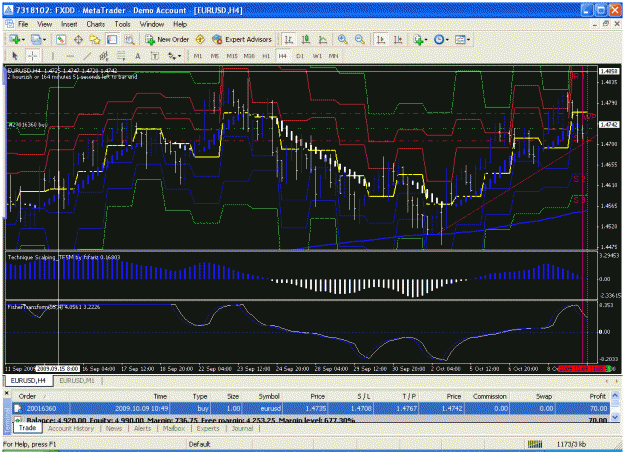625x452 pixels.
Task: Switch chart to candlestick display
Action: (306, 39)
